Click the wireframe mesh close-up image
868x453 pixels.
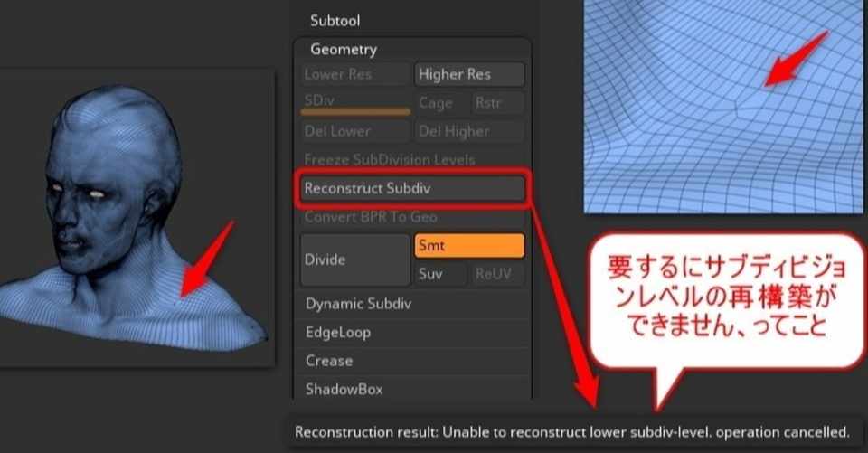tap(725, 107)
